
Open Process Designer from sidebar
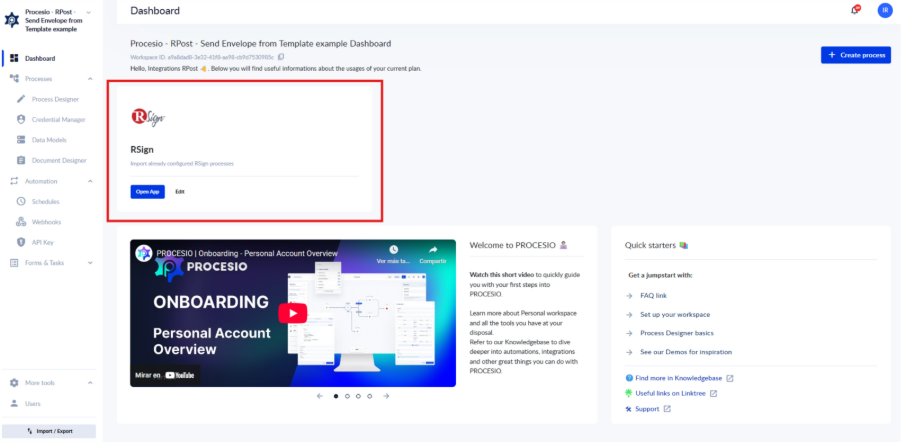tap(61, 99)
